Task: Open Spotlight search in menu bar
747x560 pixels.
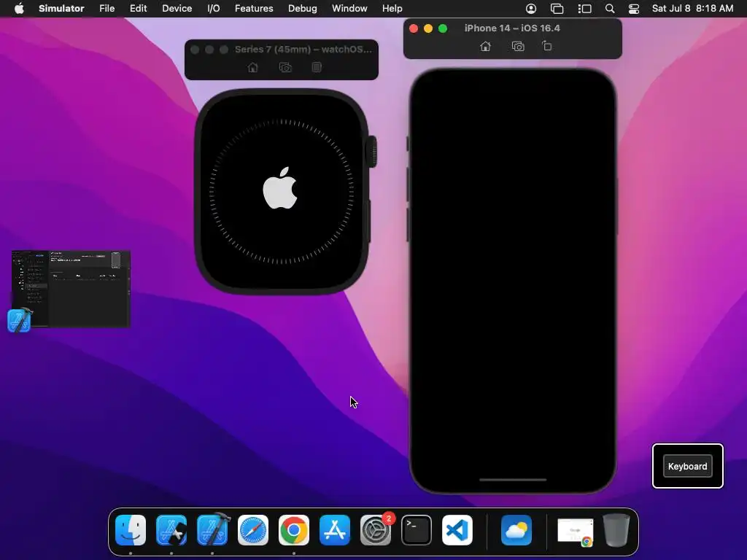Action: point(610,9)
